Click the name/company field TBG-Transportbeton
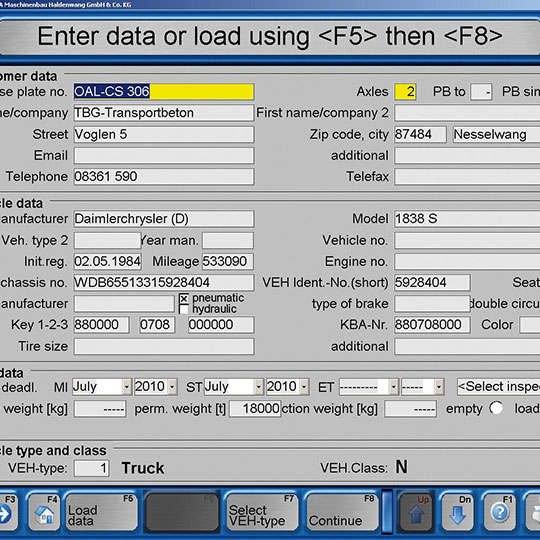The image size is (540, 540). click(164, 113)
